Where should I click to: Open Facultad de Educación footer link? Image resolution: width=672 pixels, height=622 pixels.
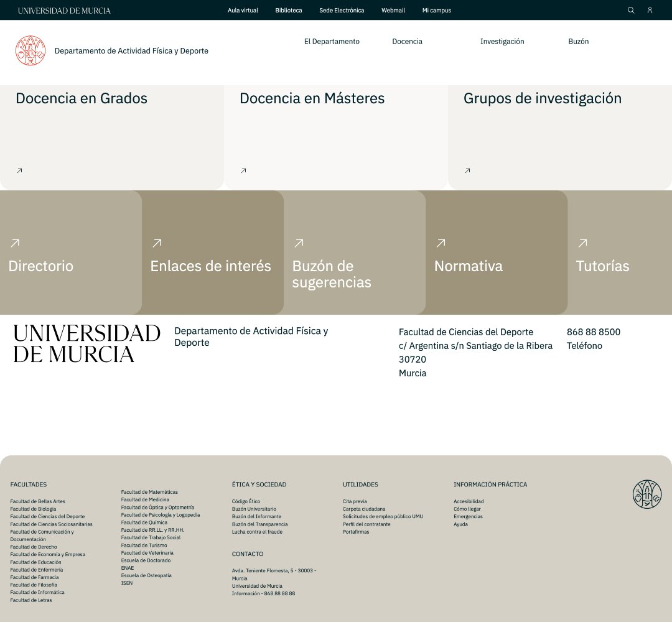[x=35, y=562]
